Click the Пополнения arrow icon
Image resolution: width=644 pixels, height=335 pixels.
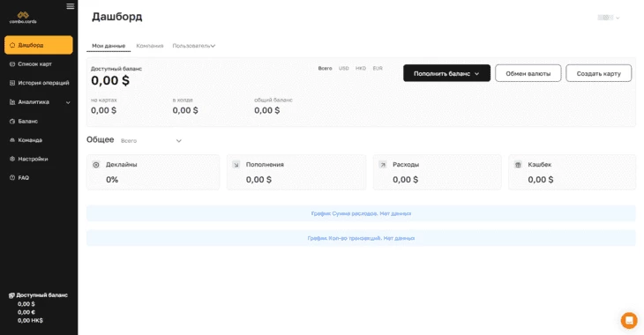[236, 165]
